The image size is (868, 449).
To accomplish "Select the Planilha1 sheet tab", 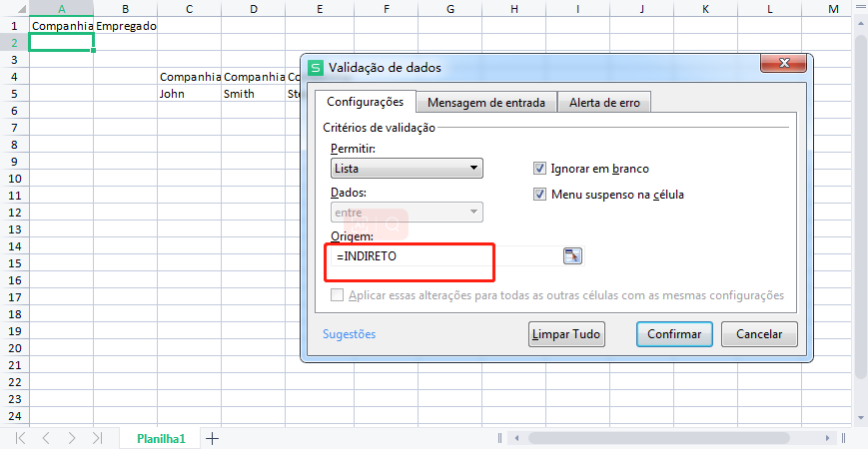I will 161,439.
